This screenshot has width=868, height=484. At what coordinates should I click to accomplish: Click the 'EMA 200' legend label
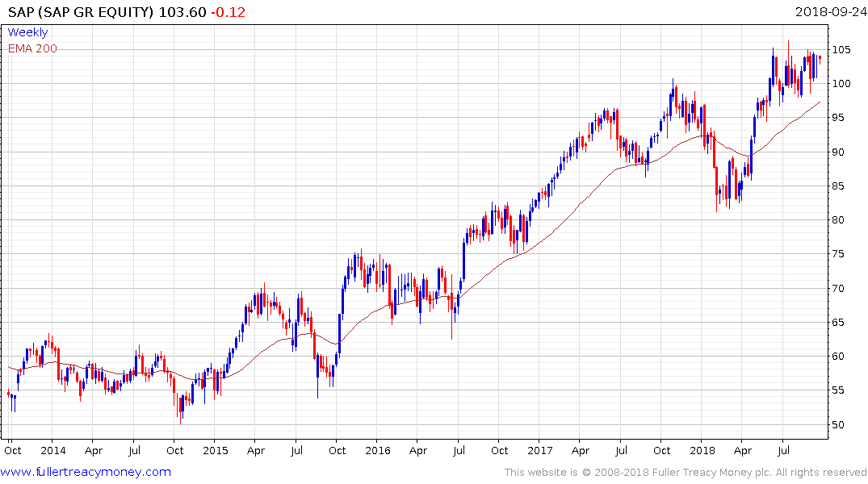[x=32, y=48]
